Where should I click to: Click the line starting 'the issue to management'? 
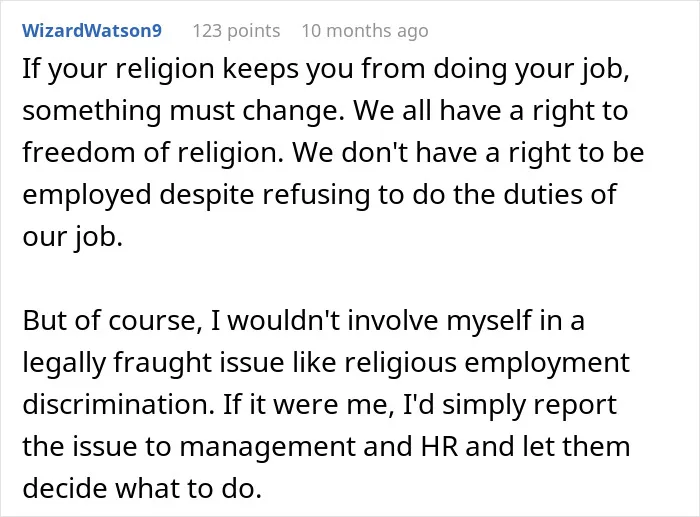click(x=326, y=446)
